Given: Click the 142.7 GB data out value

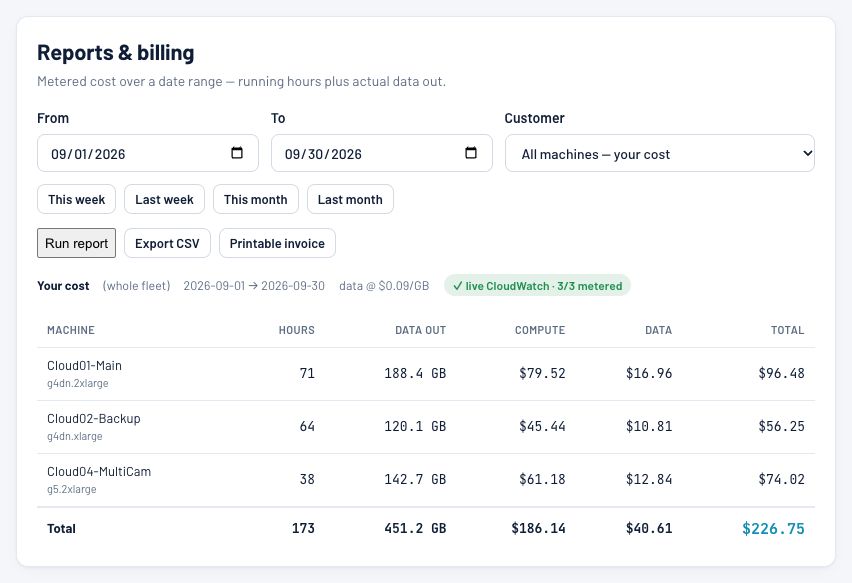Looking at the screenshot, I should pyautogui.click(x=415, y=479).
